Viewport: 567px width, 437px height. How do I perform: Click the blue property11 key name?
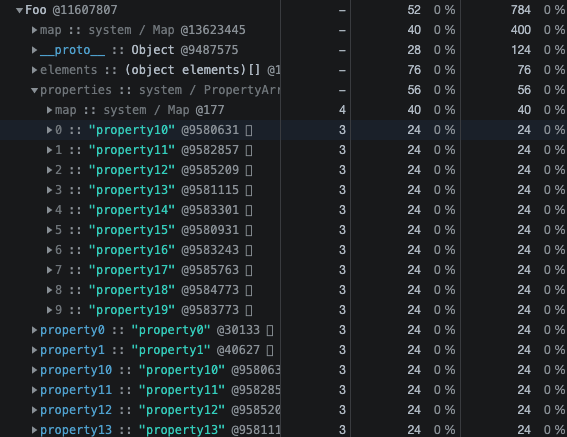click(x=76, y=390)
